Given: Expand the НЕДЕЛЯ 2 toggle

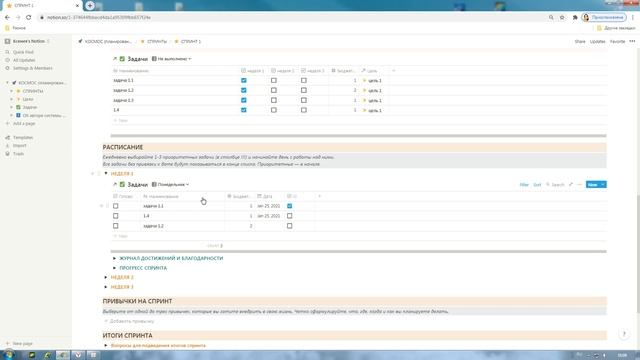Looking at the screenshot, I should (x=106, y=277).
